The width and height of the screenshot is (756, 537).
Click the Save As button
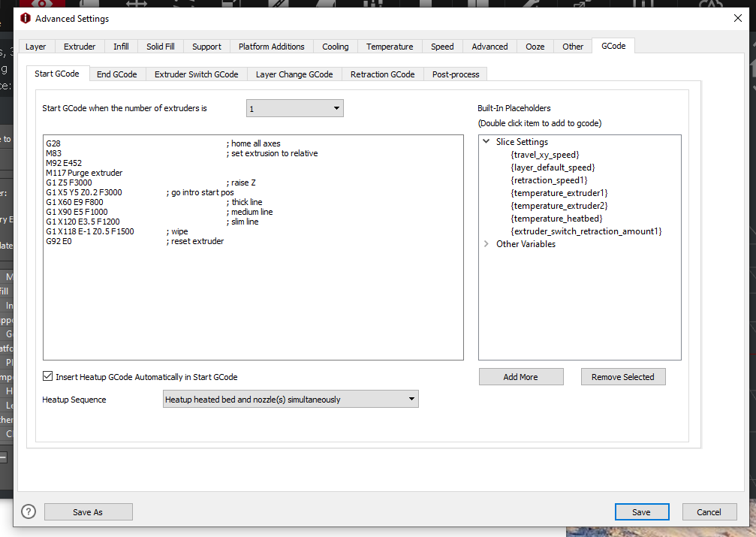(89, 512)
